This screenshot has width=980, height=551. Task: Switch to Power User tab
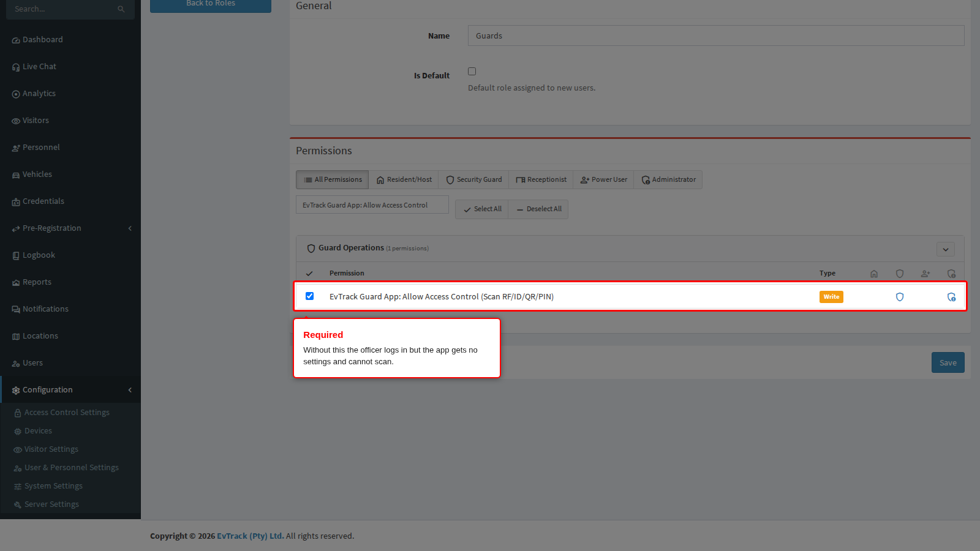604,180
